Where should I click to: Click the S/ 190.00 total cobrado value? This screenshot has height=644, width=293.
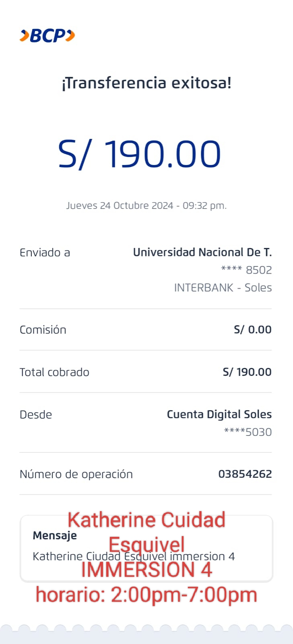247,372
